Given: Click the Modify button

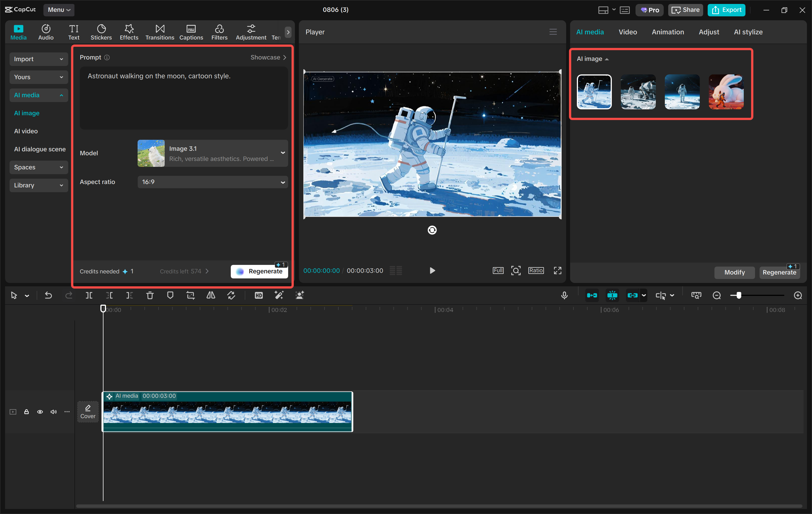Looking at the screenshot, I should tap(734, 272).
